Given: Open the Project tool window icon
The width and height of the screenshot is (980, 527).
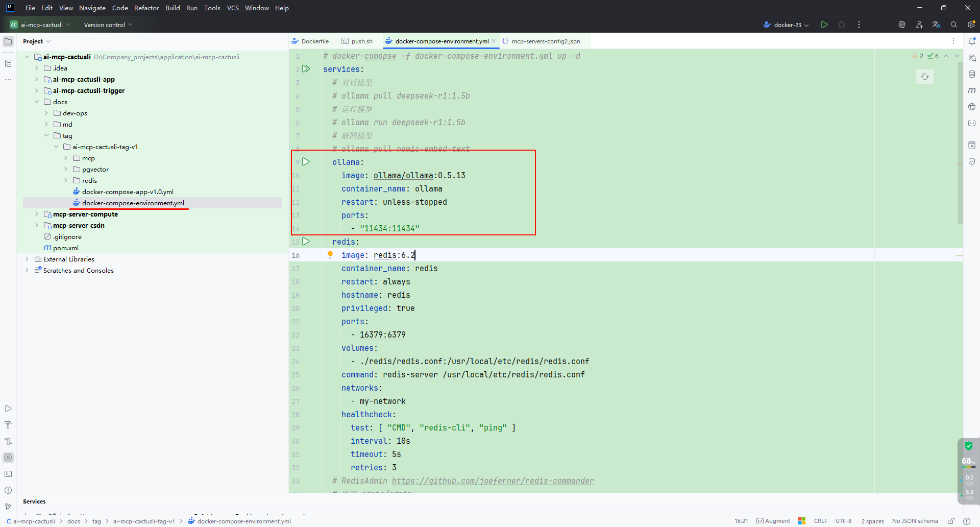Looking at the screenshot, I should pyautogui.click(x=8, y=41).
